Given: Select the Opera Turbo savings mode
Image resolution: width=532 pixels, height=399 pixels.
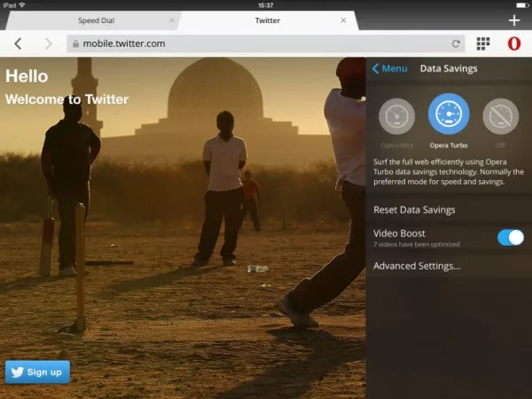Looking at the screenshot, I should pyautogui.click(x=449, y=114).
